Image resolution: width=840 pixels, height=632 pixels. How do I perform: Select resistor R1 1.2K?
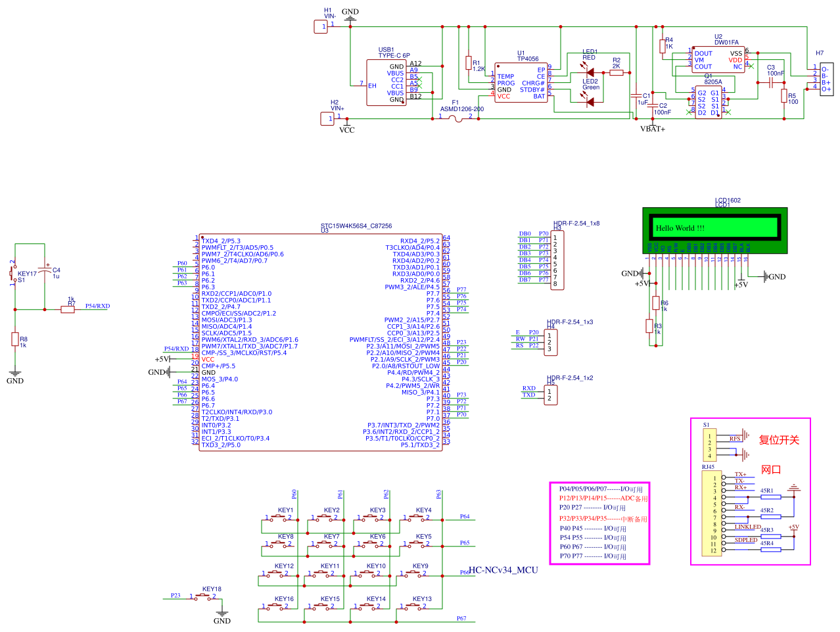[468, 64]
